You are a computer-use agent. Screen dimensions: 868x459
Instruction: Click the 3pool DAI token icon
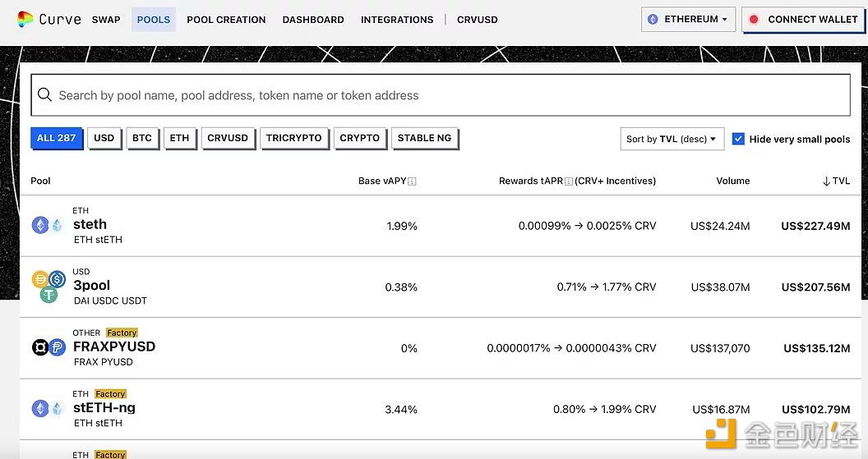39,279
